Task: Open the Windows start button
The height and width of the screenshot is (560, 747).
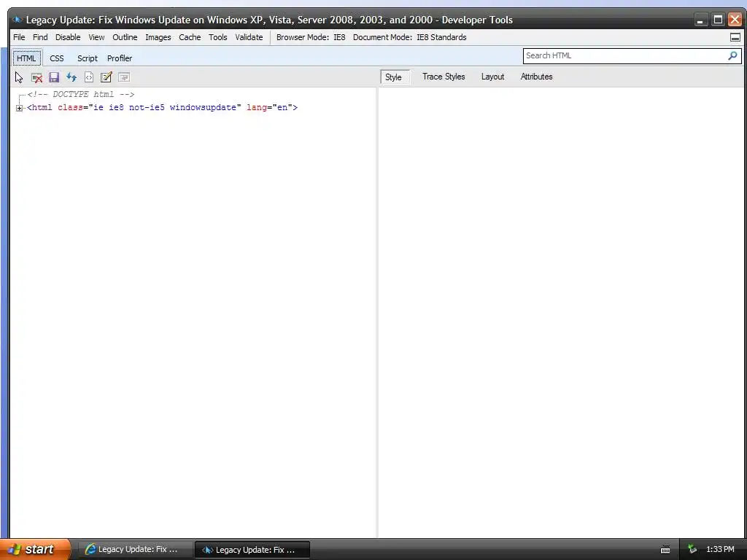Action: 35,550
